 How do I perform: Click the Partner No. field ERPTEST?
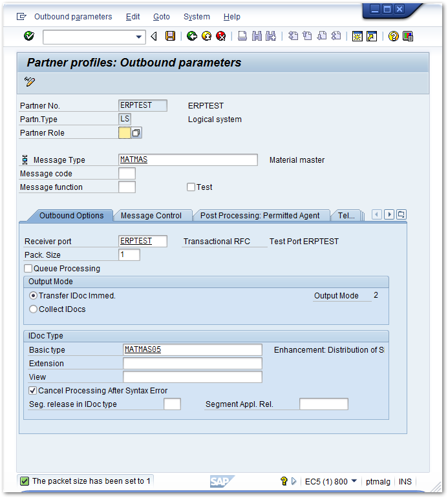[x=143, y=105]
